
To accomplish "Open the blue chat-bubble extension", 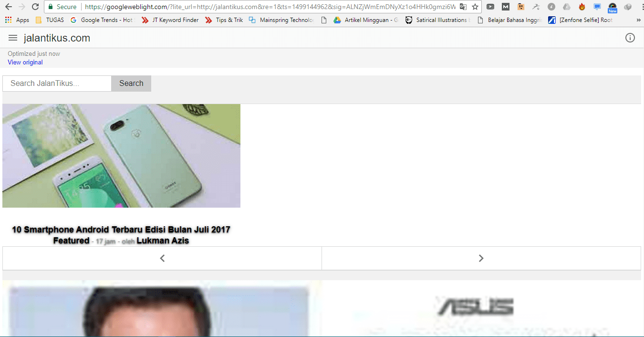I will point(597,7).
